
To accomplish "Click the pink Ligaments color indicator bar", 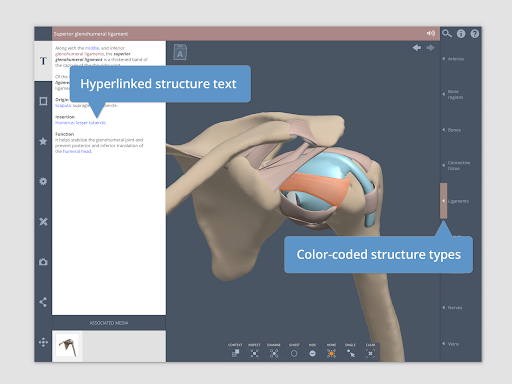I will pyautogui.click(x=443, y=201).
